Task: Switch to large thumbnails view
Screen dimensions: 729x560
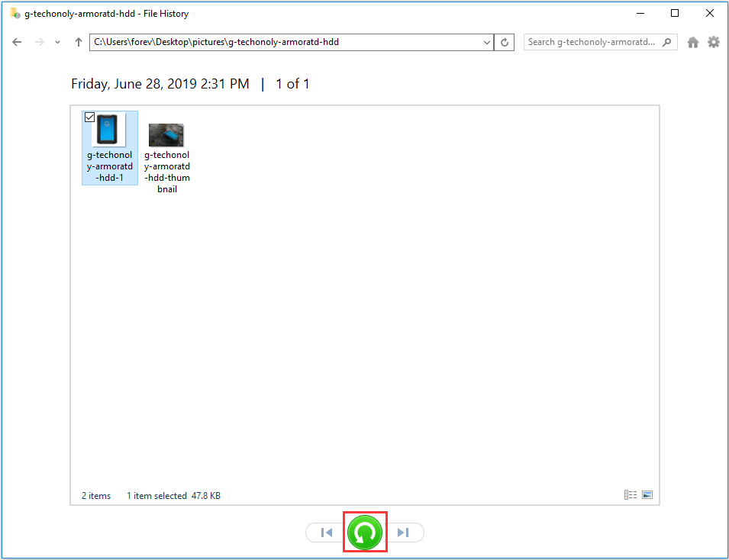Action: 647,494
